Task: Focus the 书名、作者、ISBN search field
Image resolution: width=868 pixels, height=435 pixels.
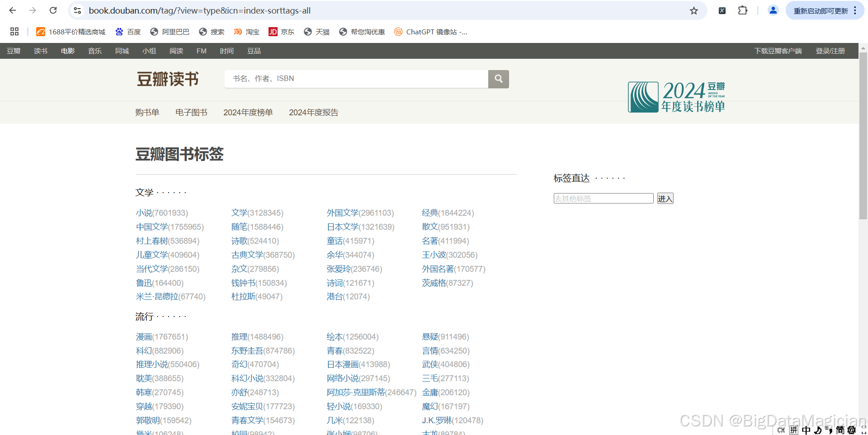Action: [x=356, y=79]
